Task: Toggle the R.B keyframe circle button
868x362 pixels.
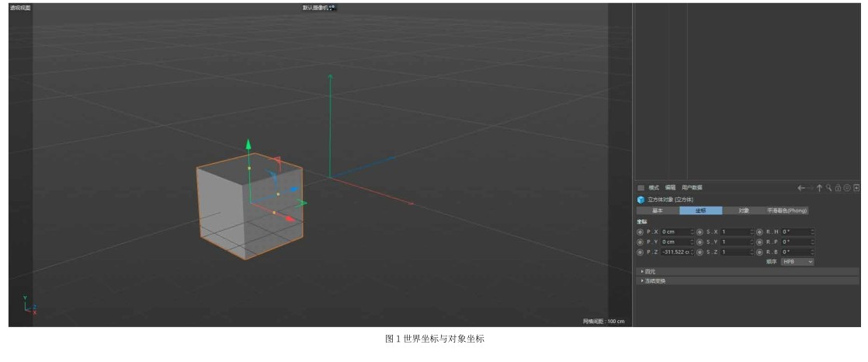Action: point(759,252)
